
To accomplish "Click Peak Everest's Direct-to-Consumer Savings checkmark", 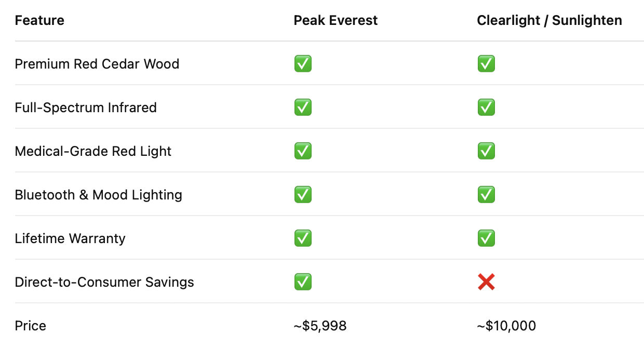I will [x=303, y=282].
